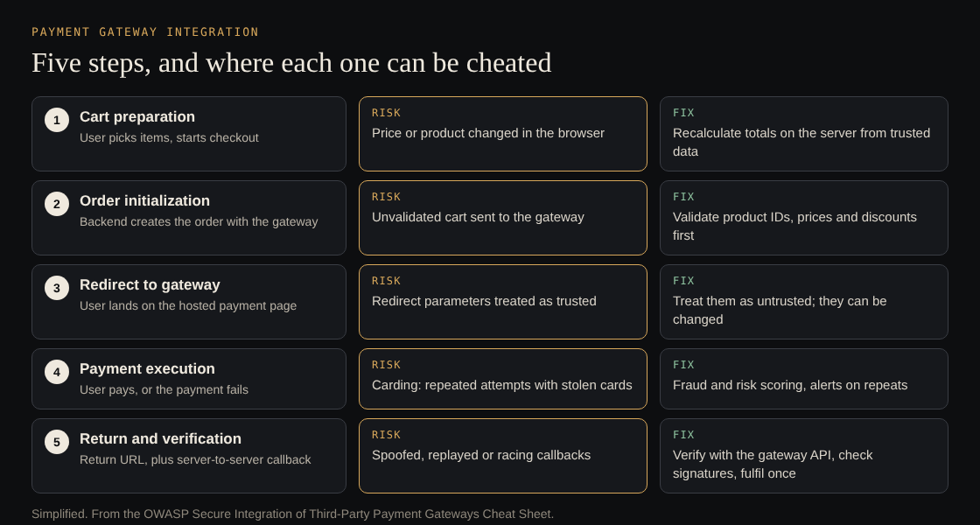Select the Order initialization heading
The image size is (980, 525).
[x=144, y=200]
